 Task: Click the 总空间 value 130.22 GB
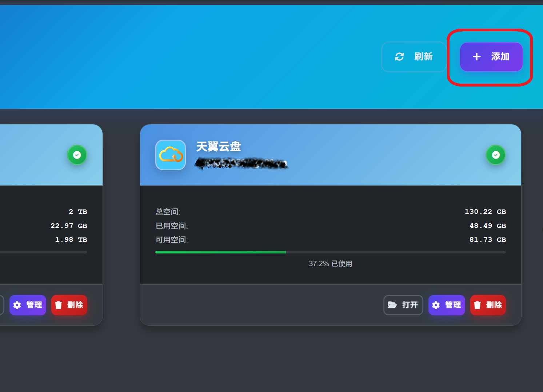pos(485,212)
